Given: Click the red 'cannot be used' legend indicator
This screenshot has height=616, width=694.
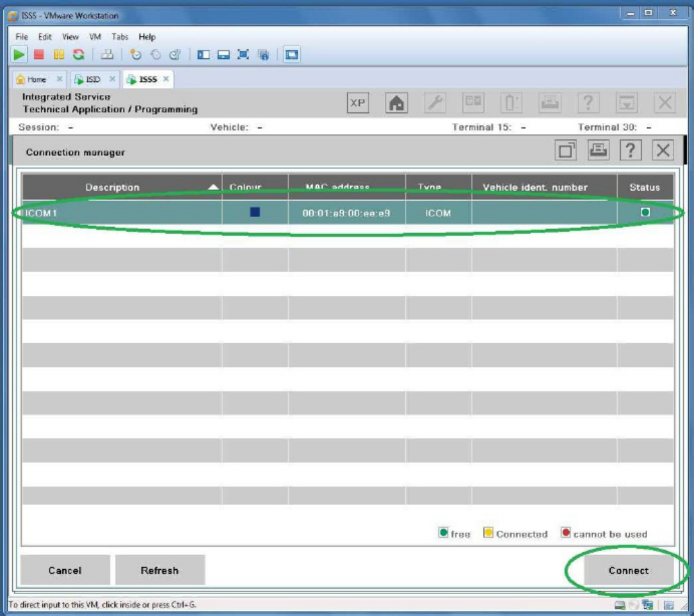Looking at the screenshot, I should pyautogui.click(x=566, y=533).
